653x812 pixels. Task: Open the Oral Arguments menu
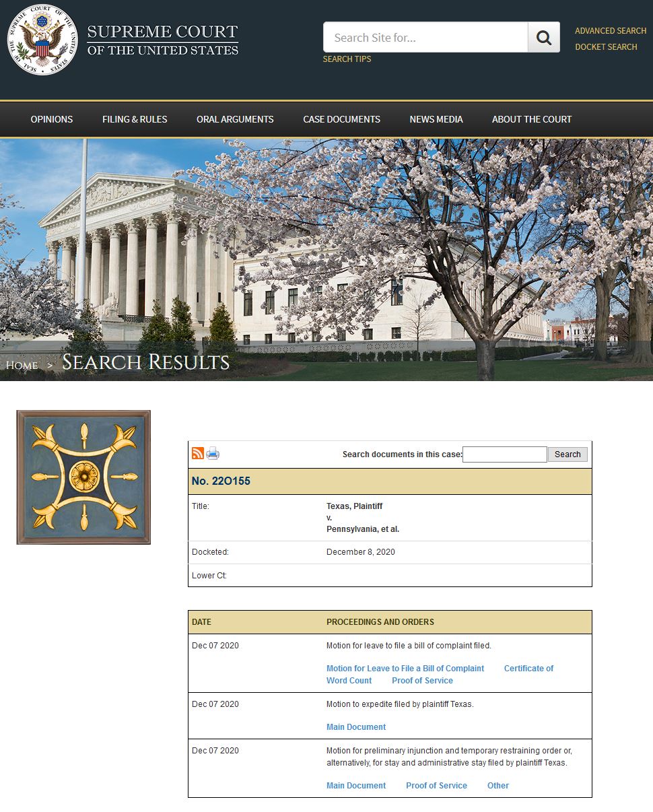[x=235, y=119]
